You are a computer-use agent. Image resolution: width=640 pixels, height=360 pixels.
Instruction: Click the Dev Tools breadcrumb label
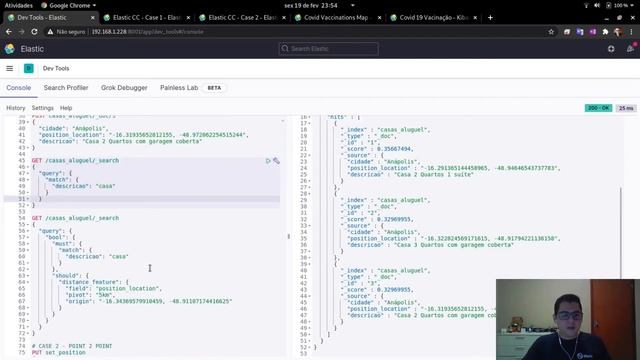pos(56,69)
